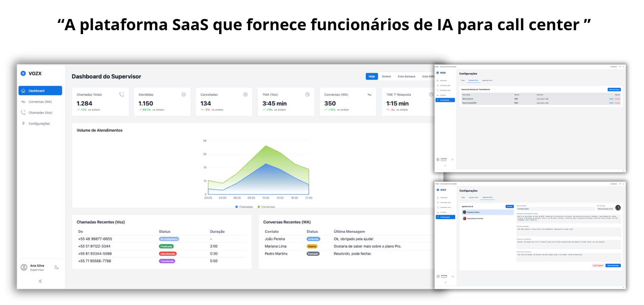Toggle Chamadas series in chart legend
The image size is (644, 305).
click(x=244, y=207)
